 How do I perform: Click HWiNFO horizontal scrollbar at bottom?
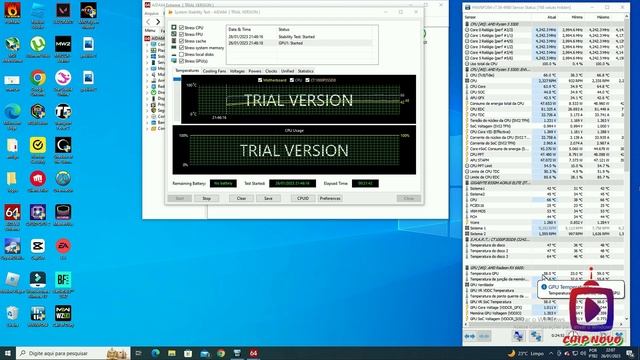(x=544, y=324)
